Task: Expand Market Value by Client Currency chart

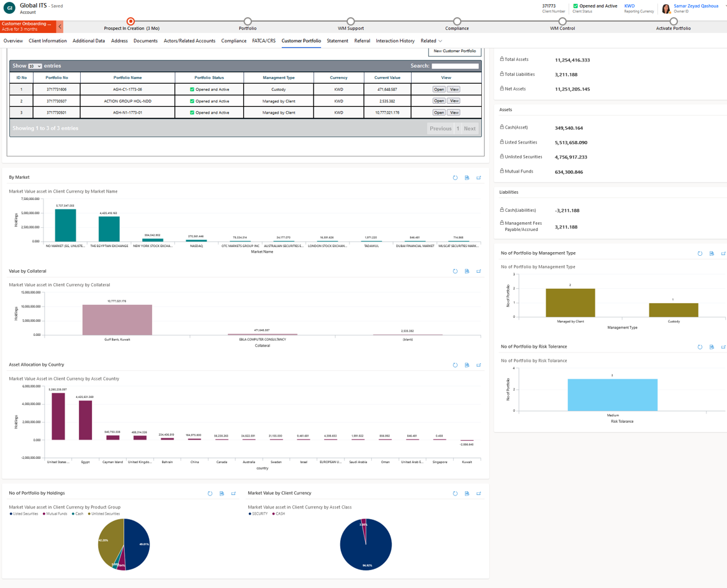Action: coord(479,494)
